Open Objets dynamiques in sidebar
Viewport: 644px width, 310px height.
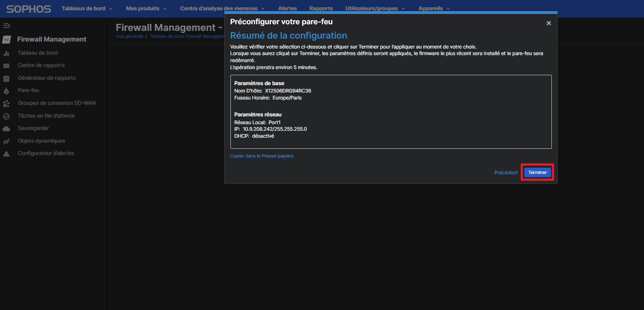click(x=42, y=141)
